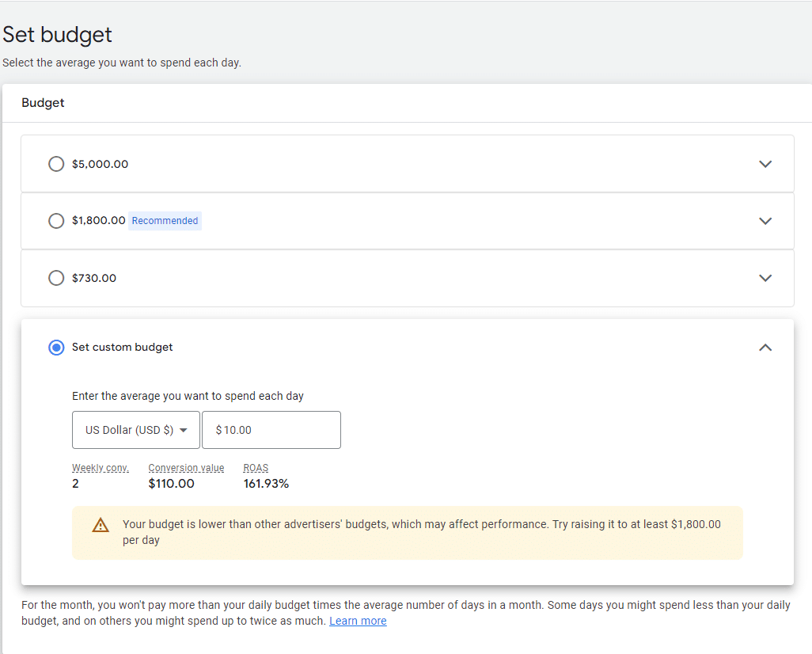
Task: Click the Set budget page heading
Action: click(57, 35)
